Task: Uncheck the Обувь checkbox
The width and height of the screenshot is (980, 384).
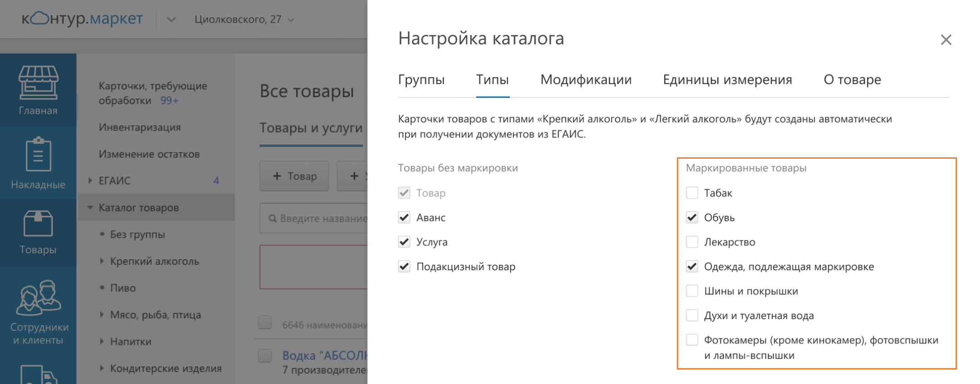Action: 692,218
